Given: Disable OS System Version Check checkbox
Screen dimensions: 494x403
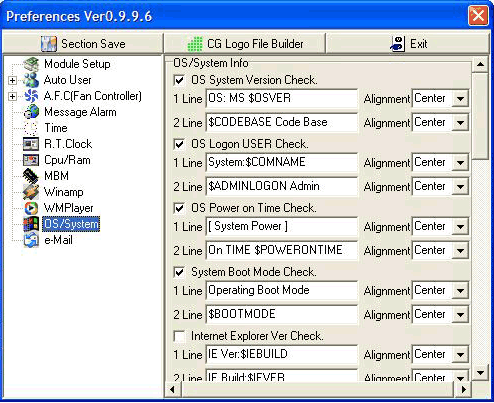Looking at the screenshot, I should click(179, 80).
